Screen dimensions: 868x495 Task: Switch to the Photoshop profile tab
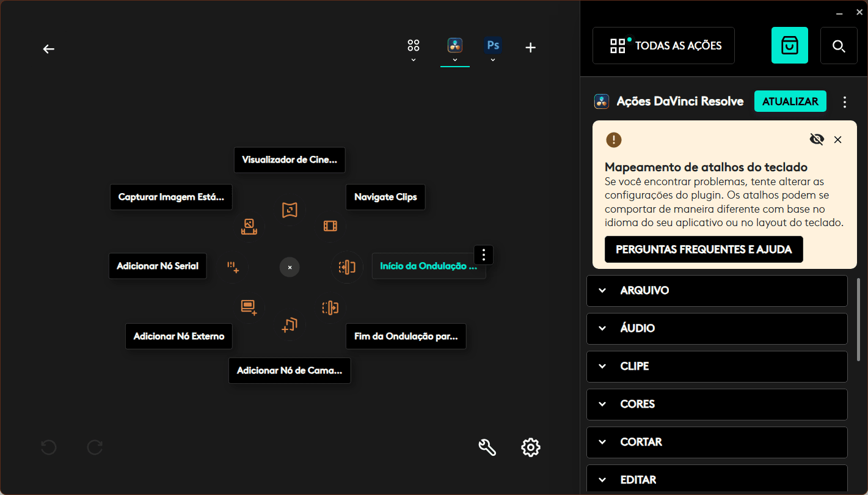(493, 46)
